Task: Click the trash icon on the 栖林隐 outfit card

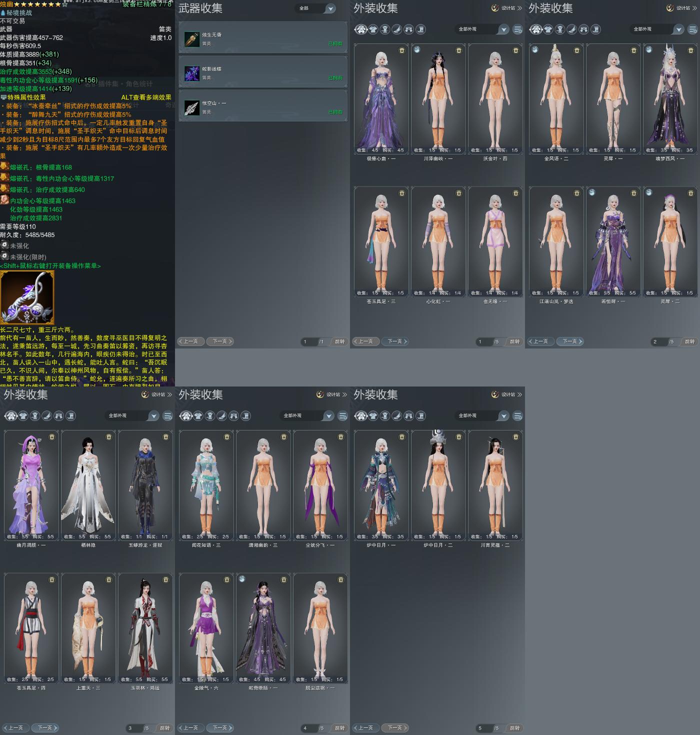Action: 109,437
